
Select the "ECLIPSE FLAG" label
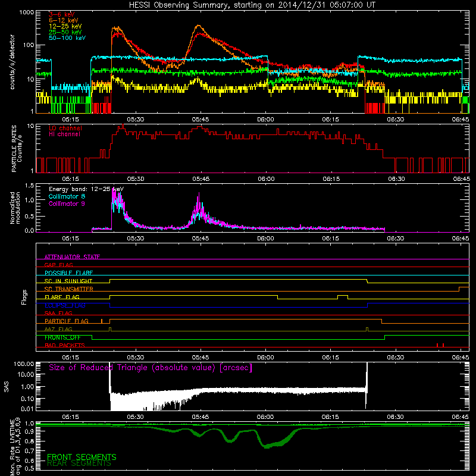click(x=65, y=305)
